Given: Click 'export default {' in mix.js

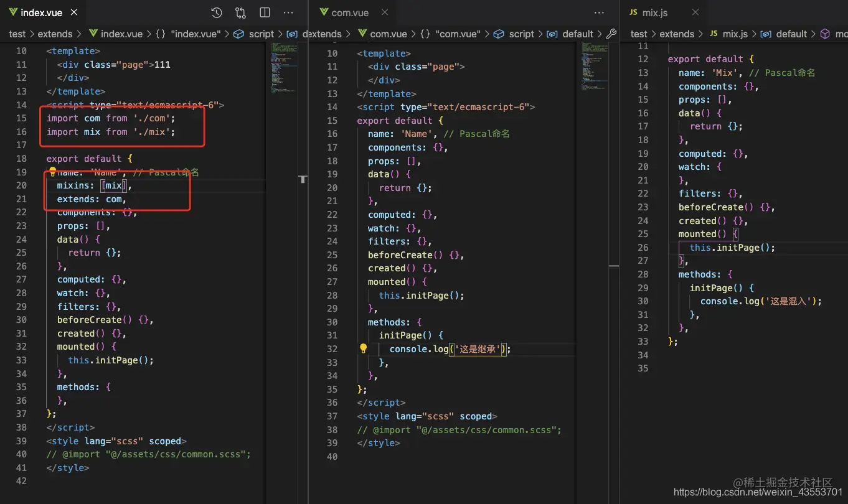Looking at the screenshot, I should (711, 59).
